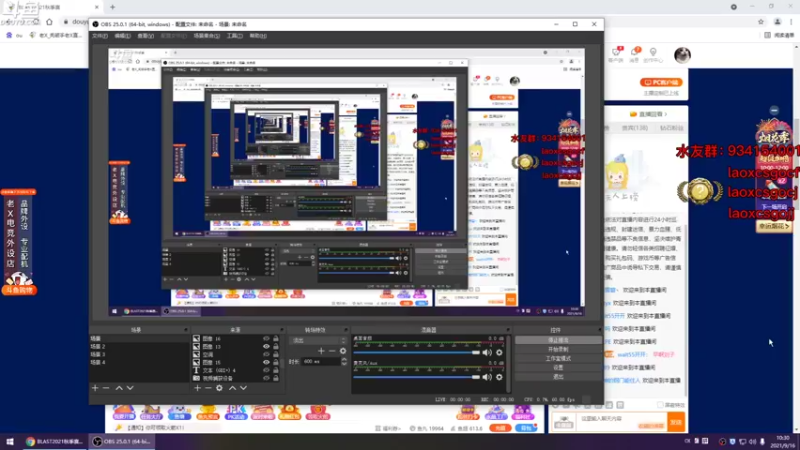Add a new source with plus icon
The image size is (800, 450).
pyautogui.click(x=197, y=388)
